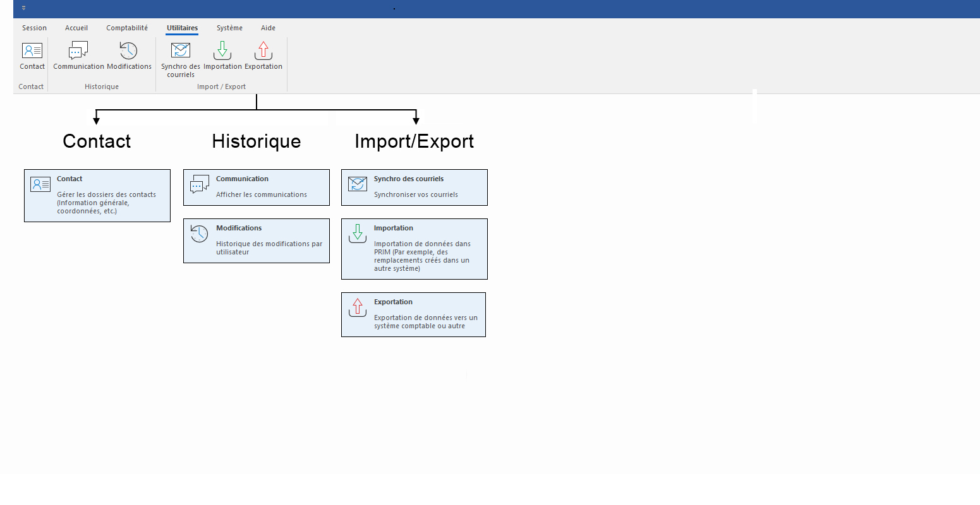The height and width of the screenshot is (505, 980).
Task: Click the 'Synchroniser vos courriels' card
Action: point(414,187)
